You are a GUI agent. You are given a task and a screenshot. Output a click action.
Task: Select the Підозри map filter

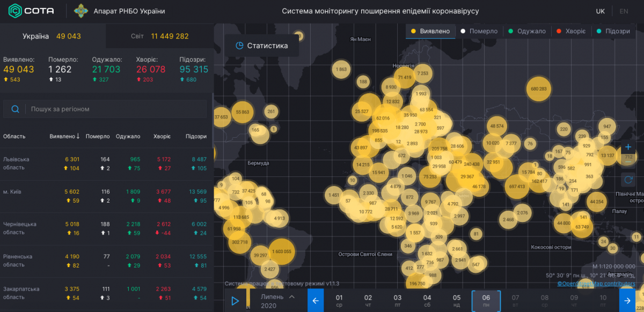(613, 31)
